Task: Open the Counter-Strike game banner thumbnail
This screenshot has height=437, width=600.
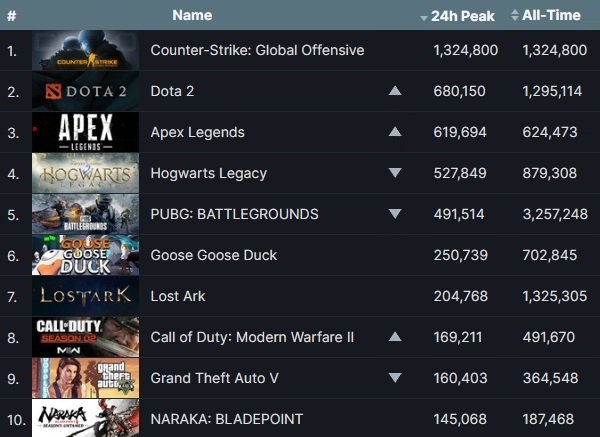Action: click(x=86, y=50)
